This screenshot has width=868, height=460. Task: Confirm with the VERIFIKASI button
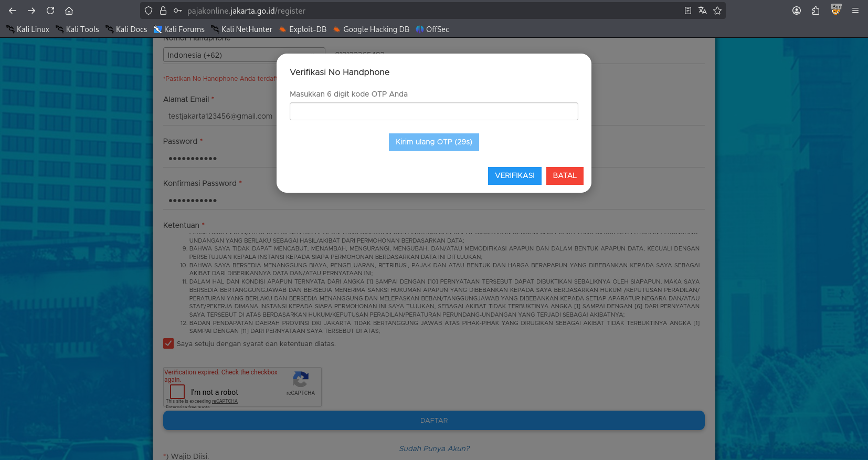515,176
